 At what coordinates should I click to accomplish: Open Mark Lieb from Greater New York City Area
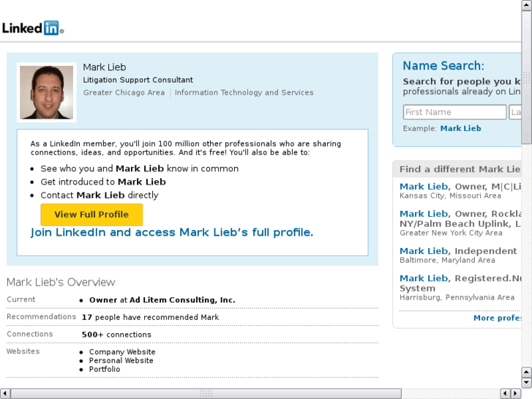point(424,214)
